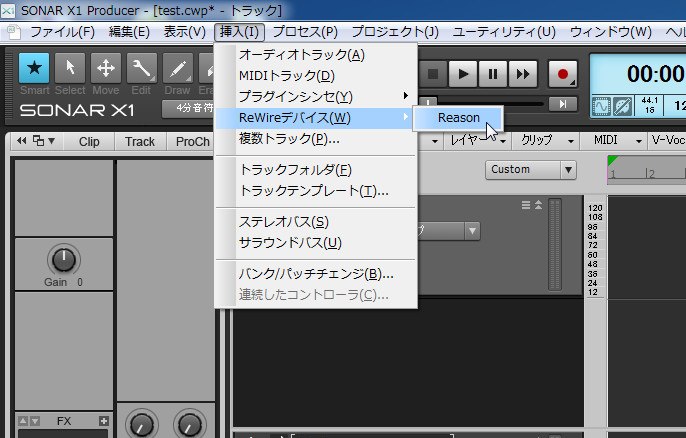The image size is (686, 438).
Task: Click measure 2 on the timeline ruler
Action: 651,174
